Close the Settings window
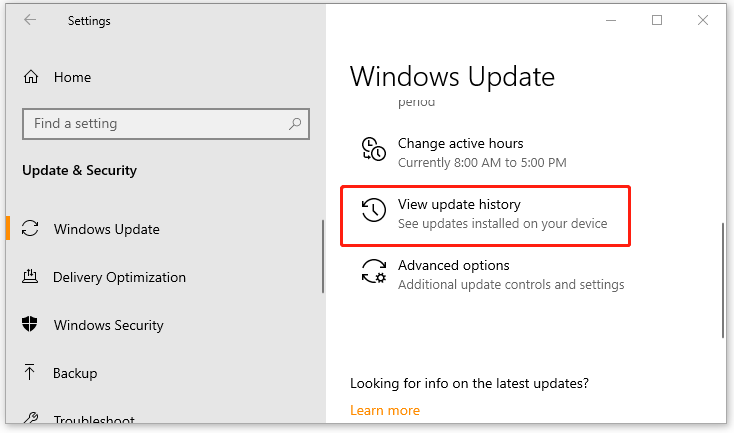Viewport: 734px width, 433px height. (703, 20)
